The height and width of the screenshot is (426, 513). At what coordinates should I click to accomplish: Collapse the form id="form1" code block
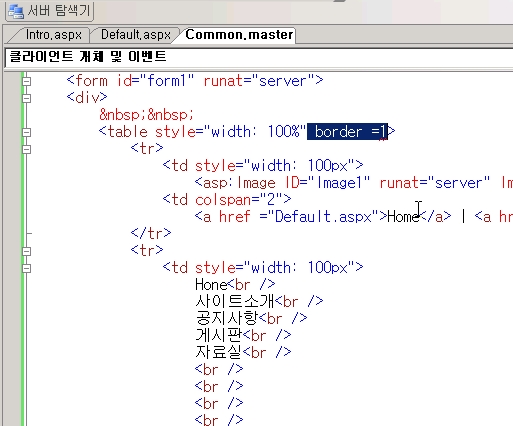click(x=27, y=81)
